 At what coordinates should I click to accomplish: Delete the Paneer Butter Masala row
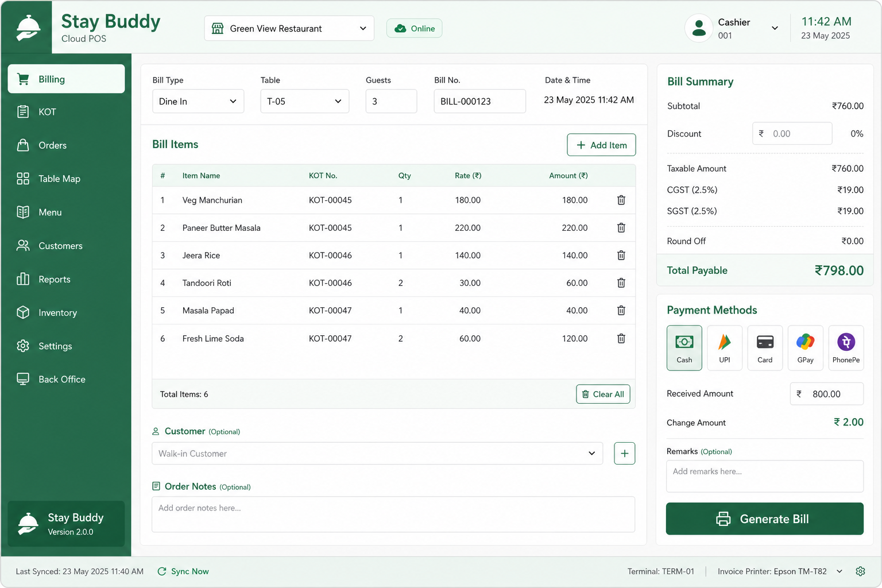(621, 228)
